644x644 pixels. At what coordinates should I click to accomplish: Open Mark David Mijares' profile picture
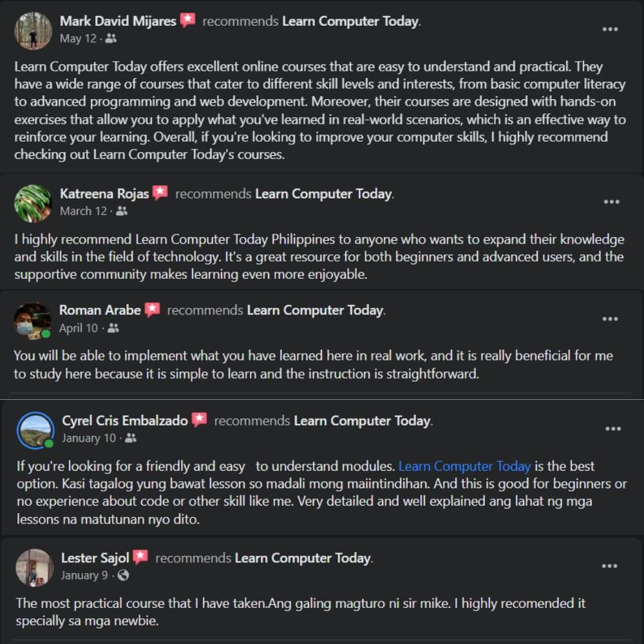pyautogui.click(x=33, y=30)
